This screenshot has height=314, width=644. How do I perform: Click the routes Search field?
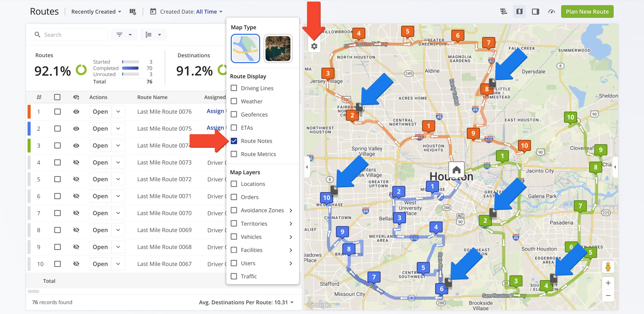(x=74, y=35)
